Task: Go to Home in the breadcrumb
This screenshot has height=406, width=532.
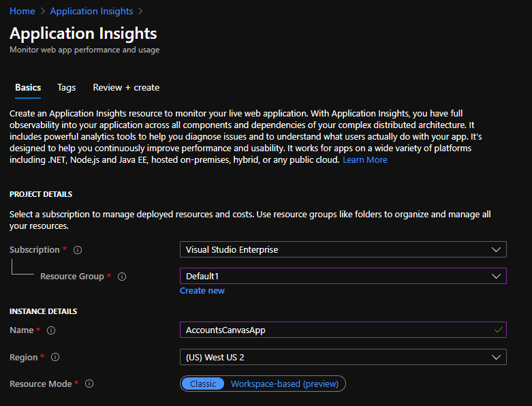Action: click(22, 11)
